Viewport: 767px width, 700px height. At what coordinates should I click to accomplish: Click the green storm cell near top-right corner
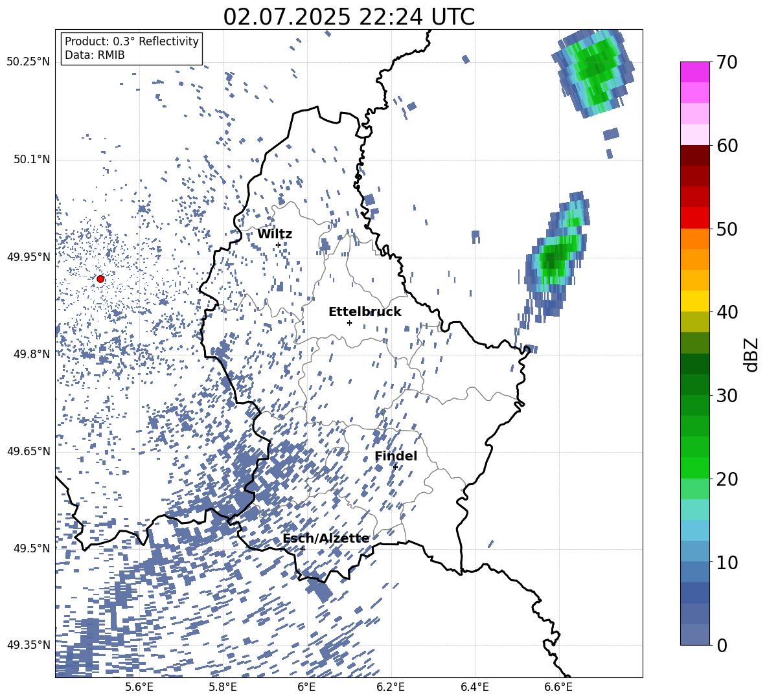click(593, 72)
